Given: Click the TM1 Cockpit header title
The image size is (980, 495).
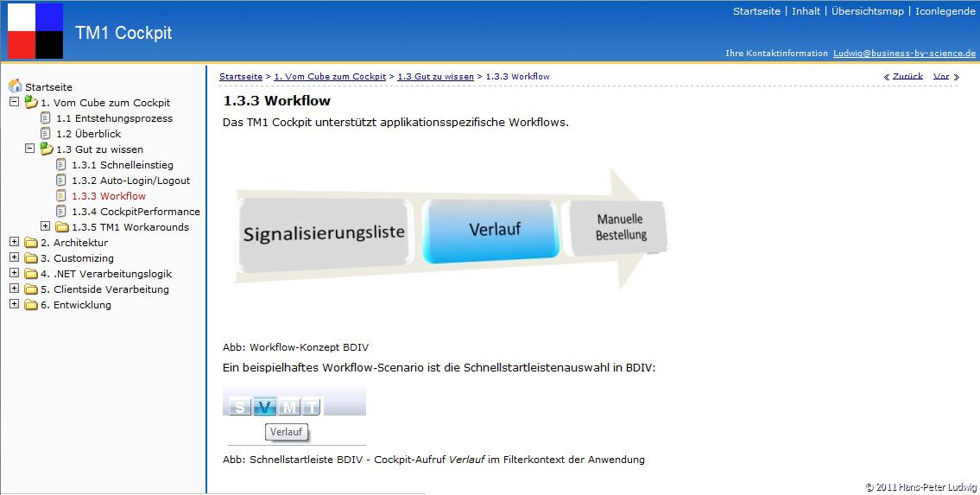Looking at the screenshot, I should (x=123, y=33).
